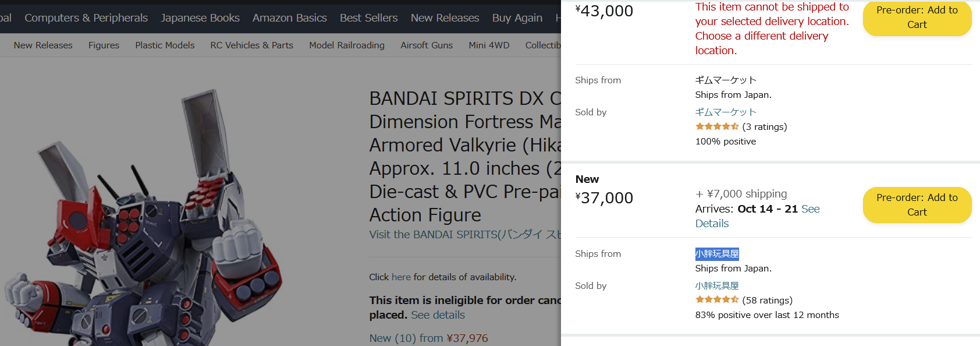Image resolution: width=980 pixels, height=346 pixels.
Task: Open See Details for Oct 14 - 21 arrival
Action: (x=757, y=216)
